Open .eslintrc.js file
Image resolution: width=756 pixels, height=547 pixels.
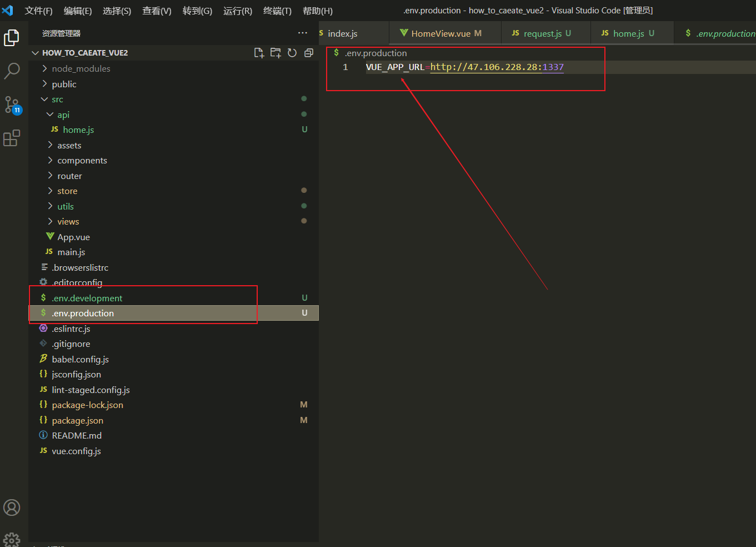[x=174, y=329]
